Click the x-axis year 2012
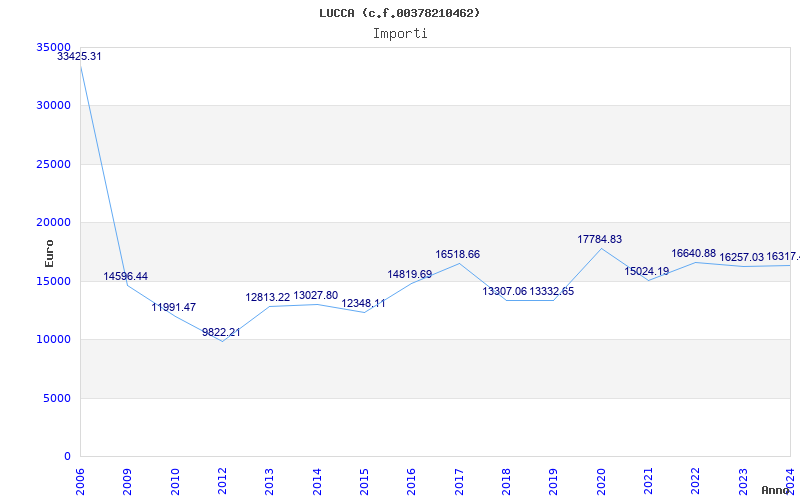This screenshot has height=500, width=800. [222, 481]
